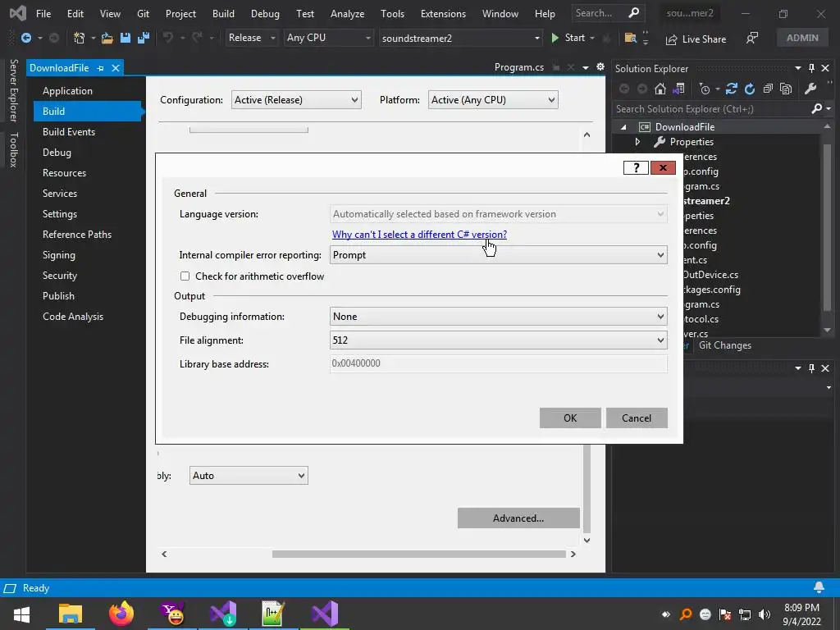Click the Properties wrench icon in Solution Explorer

pos(810,89)
